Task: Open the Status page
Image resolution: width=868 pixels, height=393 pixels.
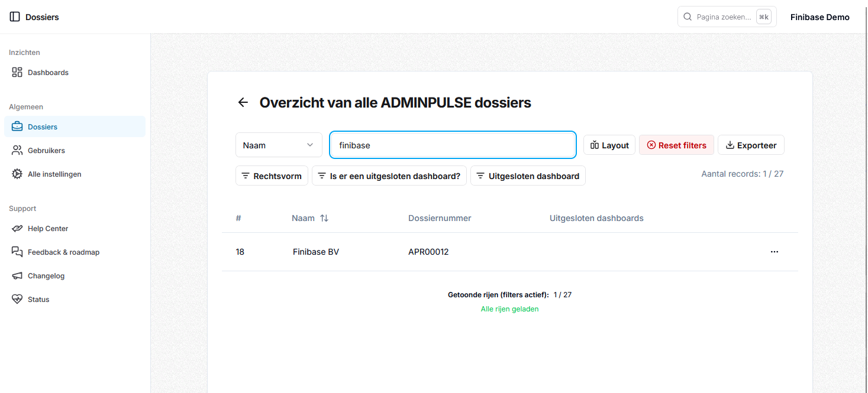Action: (75, 300)
